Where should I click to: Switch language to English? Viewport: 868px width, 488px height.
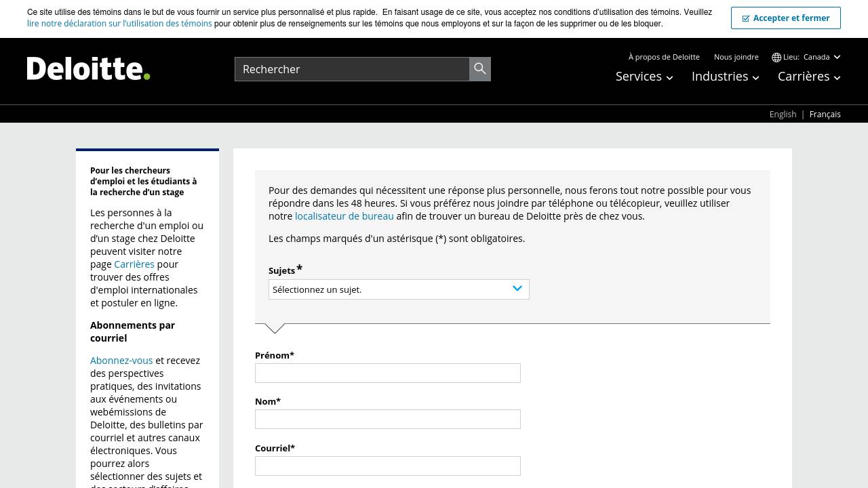point(783,114)
